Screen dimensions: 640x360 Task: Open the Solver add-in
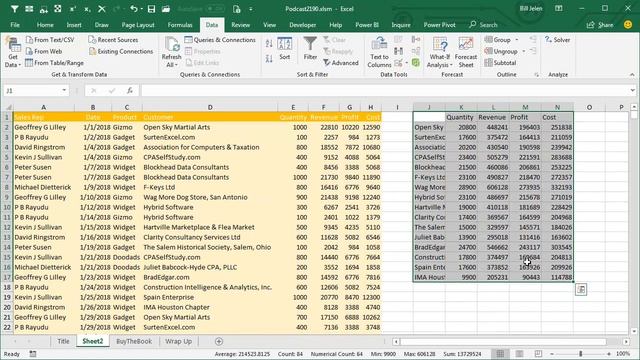point(558,40)
